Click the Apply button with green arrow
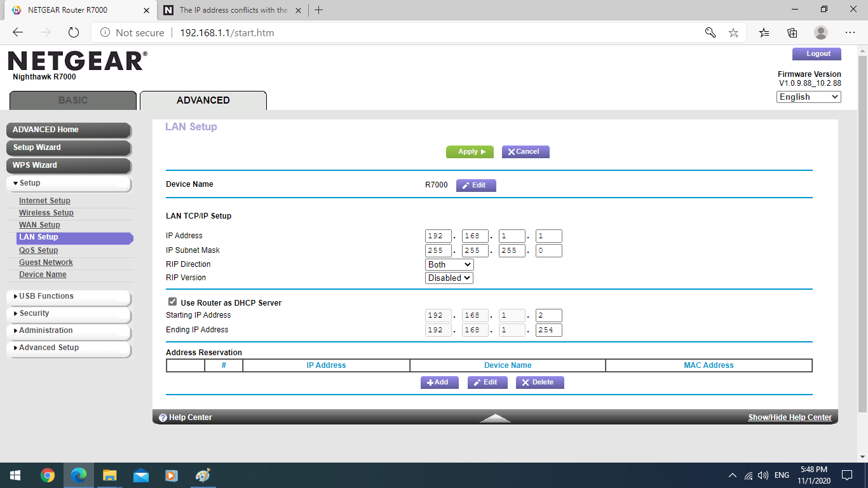Screen dimensions: 868x488 (470, 152)
